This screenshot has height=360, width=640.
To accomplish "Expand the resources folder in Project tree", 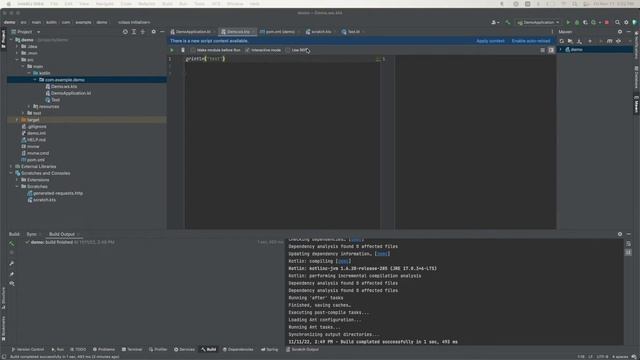I will click(29, 107).
